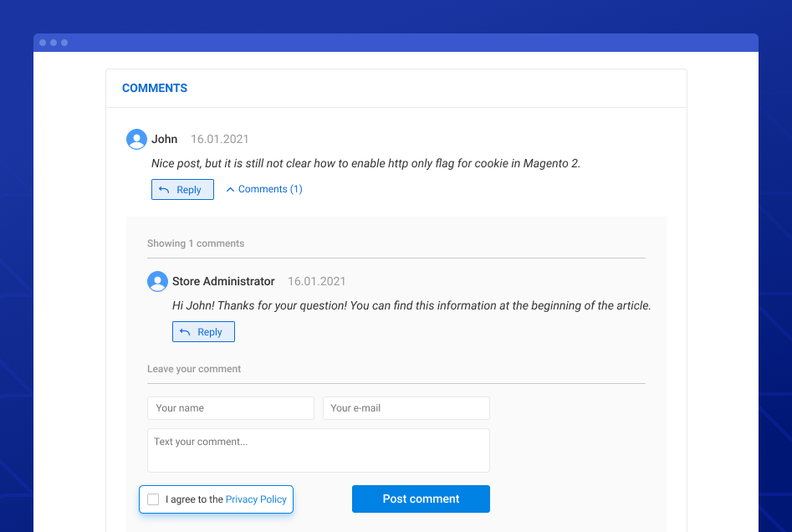
Task: Click the rightmost window control dot
Action: click(x=63, y=41)
